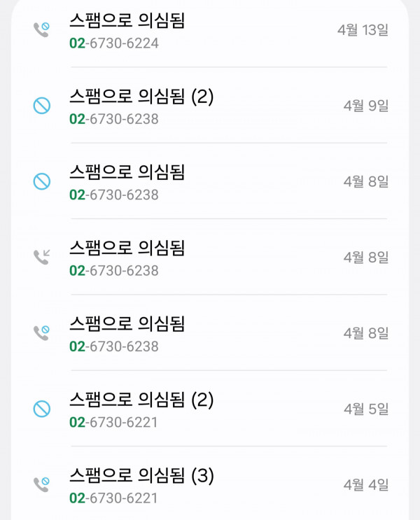Open the 스팸으로 의심됨 entry dated 4월 13일
The width and height of the screenshot is (420, 520).
127,21
